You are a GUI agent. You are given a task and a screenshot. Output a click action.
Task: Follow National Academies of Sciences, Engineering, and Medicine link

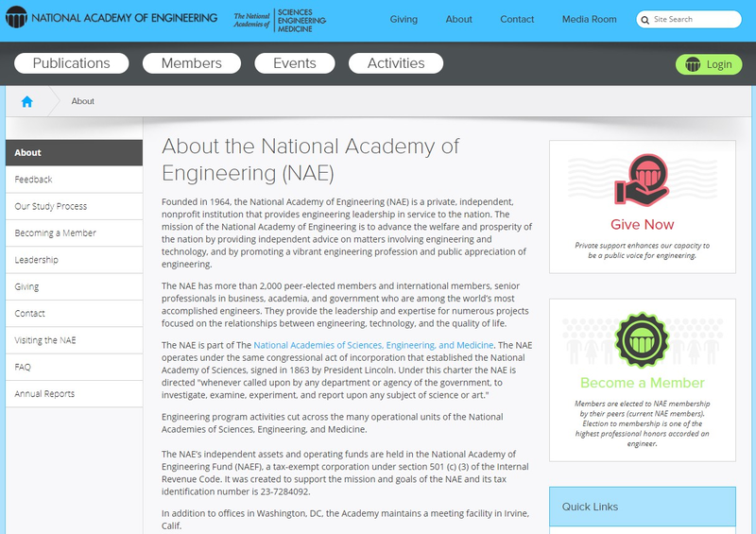tap(373, 345)
